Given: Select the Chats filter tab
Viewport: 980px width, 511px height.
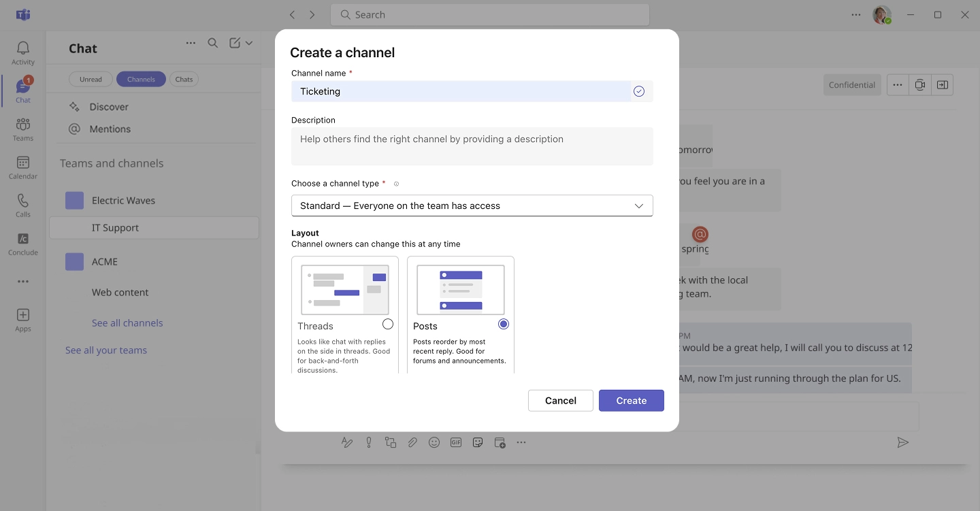Looking at the screenshot, I should coord(184,79).
